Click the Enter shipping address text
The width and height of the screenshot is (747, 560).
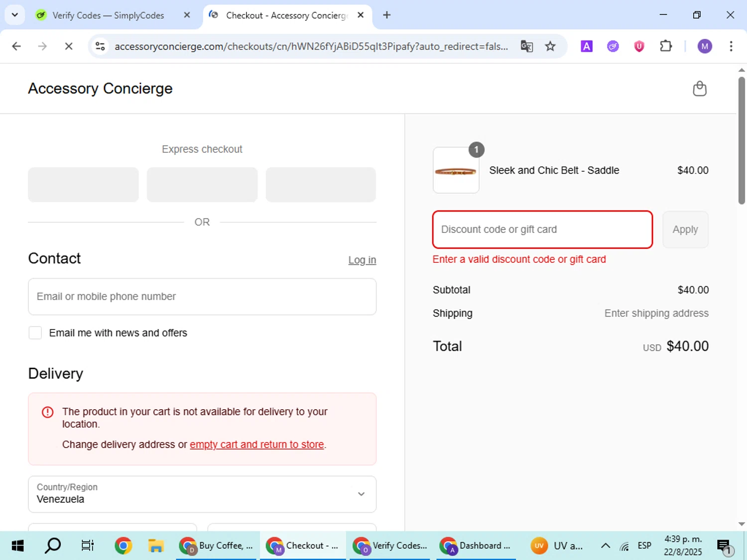pos(656,314)
